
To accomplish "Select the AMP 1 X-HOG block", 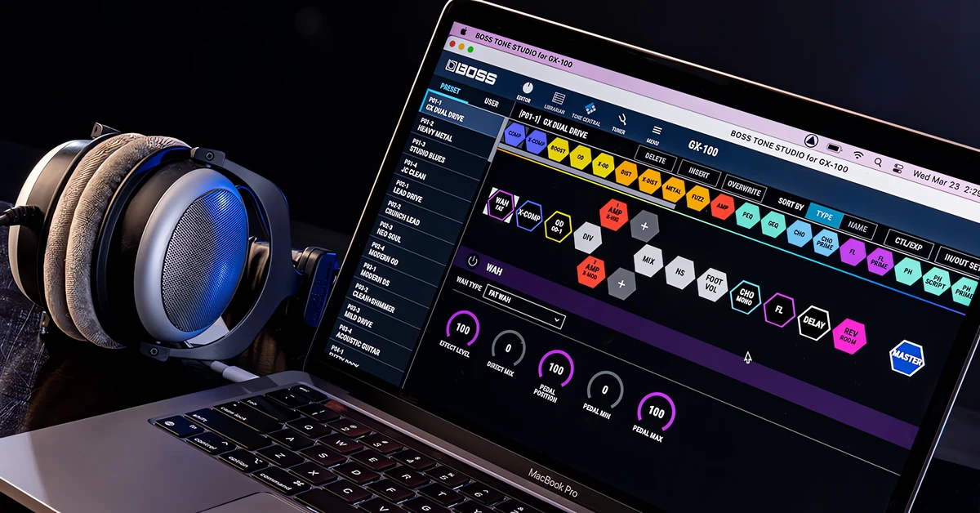I will coord(613,214).
